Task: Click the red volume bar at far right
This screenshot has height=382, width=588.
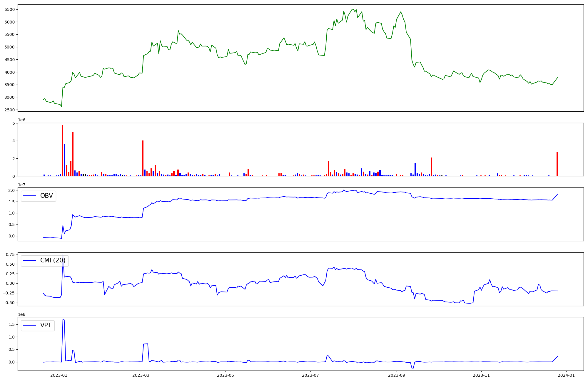Action: (x=557, y=164)
